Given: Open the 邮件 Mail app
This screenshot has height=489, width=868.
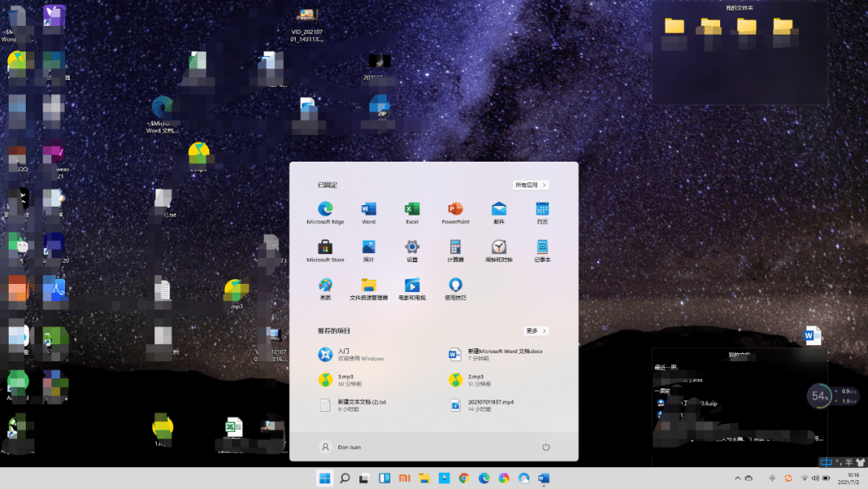Looking at the screenshot, I should point(499,212).
